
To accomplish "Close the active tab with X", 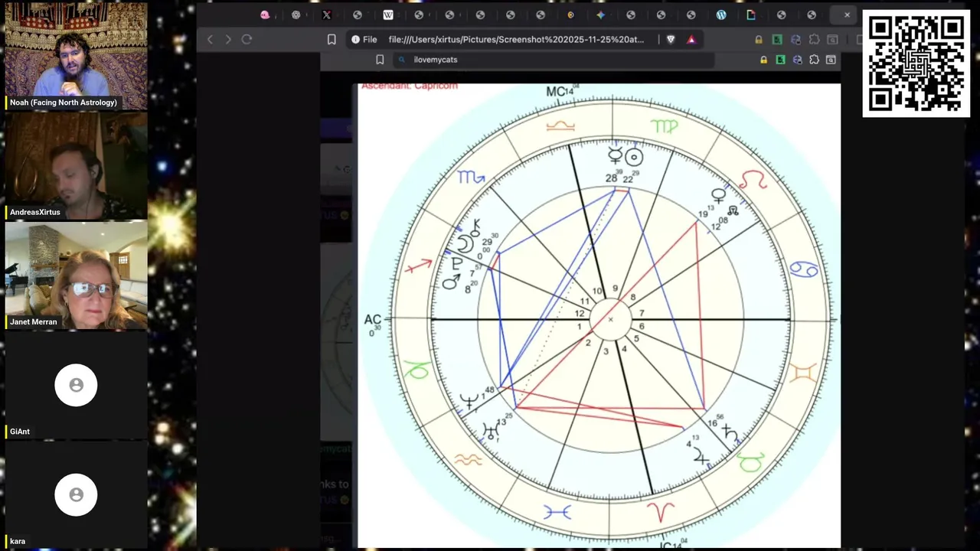I will (847, 15).
